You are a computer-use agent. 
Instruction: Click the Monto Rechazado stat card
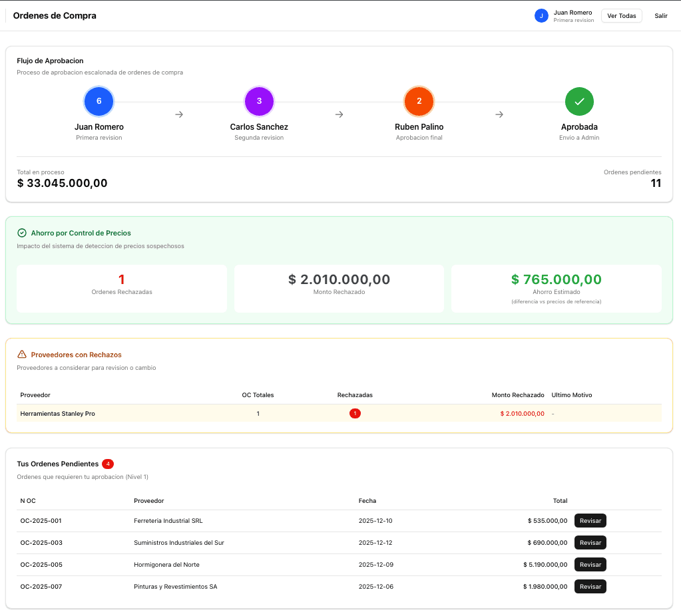[x=339, y=288]
